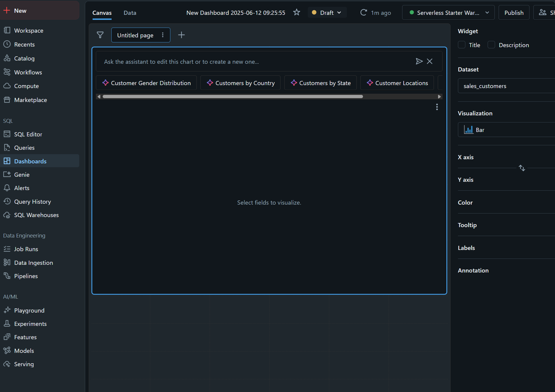The image size is (555, 392).
Task: Switch to the Data tab
Action: coord(130,13)
